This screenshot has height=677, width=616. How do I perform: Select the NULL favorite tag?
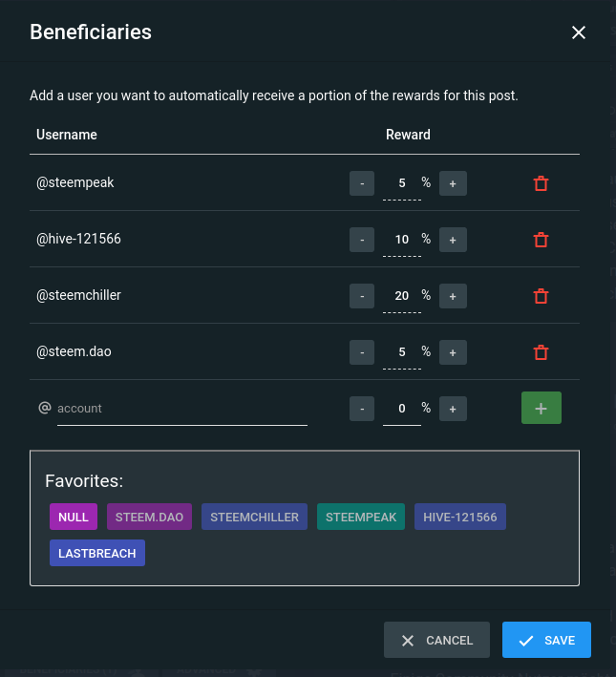click(x=73, y=518)
